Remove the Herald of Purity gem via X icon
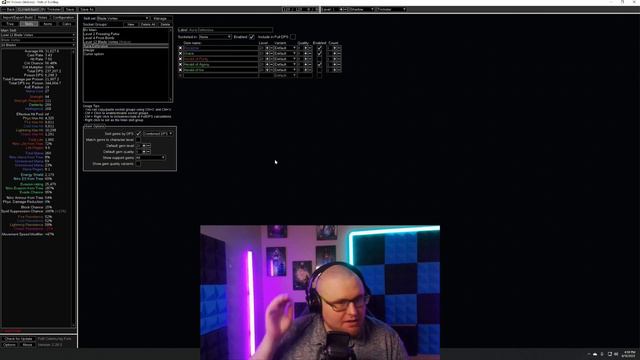This screenshot has height=360, width=640. [180, 59]
